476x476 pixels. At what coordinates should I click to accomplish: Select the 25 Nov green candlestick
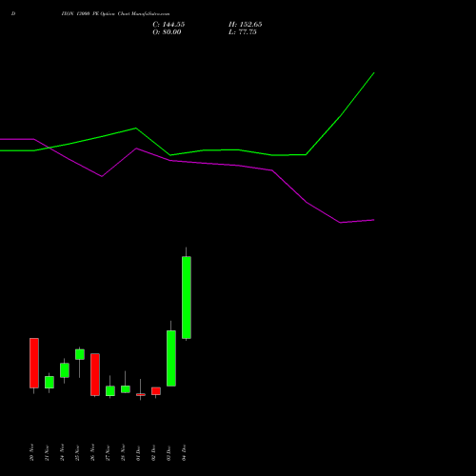coord(80,354)
